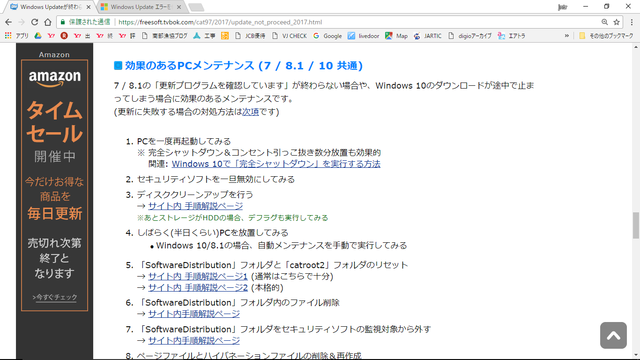Open the Chrome three-dot menu

(x=631, y=22)
